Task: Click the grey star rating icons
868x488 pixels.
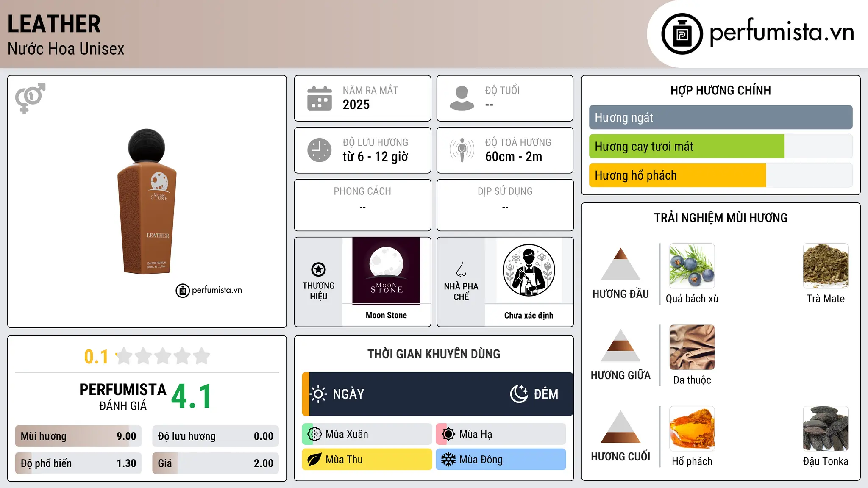Action: click(x=163, y=356)
